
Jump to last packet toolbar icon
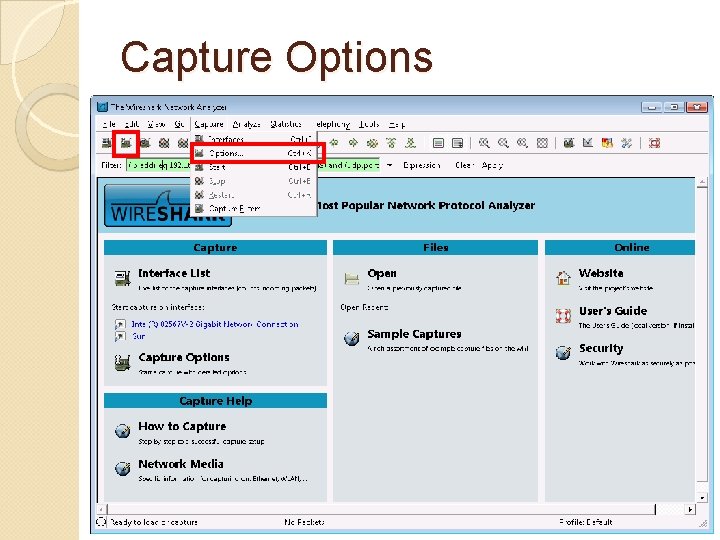410,143
